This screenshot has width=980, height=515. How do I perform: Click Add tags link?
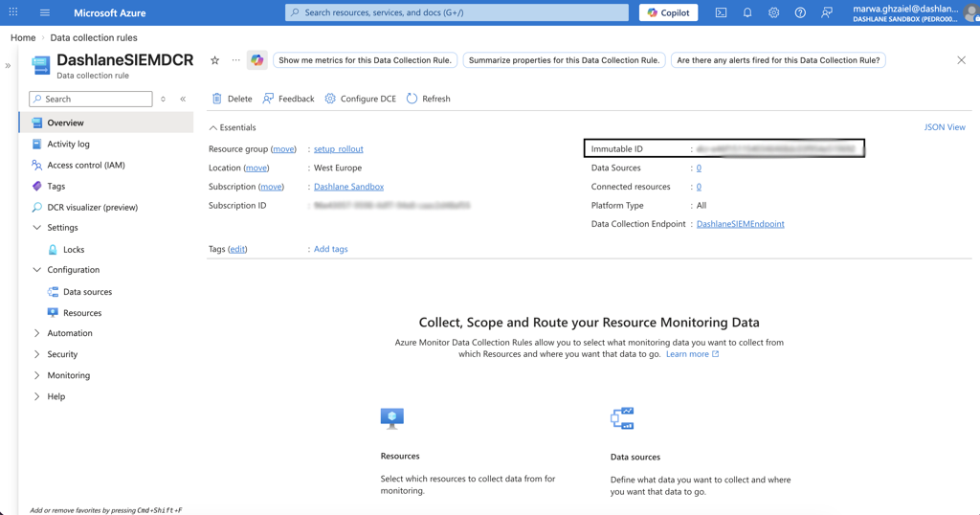point(330,249)
